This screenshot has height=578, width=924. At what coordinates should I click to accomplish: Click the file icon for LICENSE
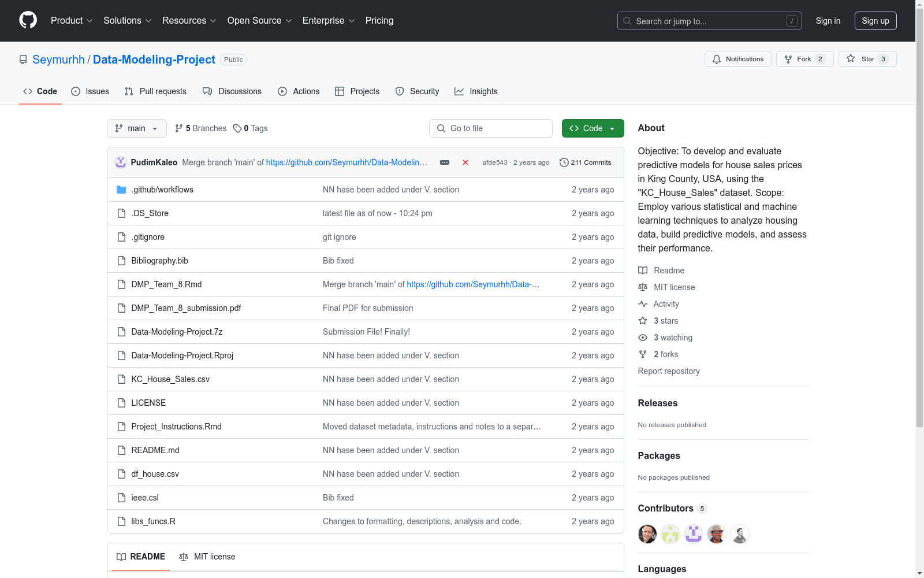point(121,403)
